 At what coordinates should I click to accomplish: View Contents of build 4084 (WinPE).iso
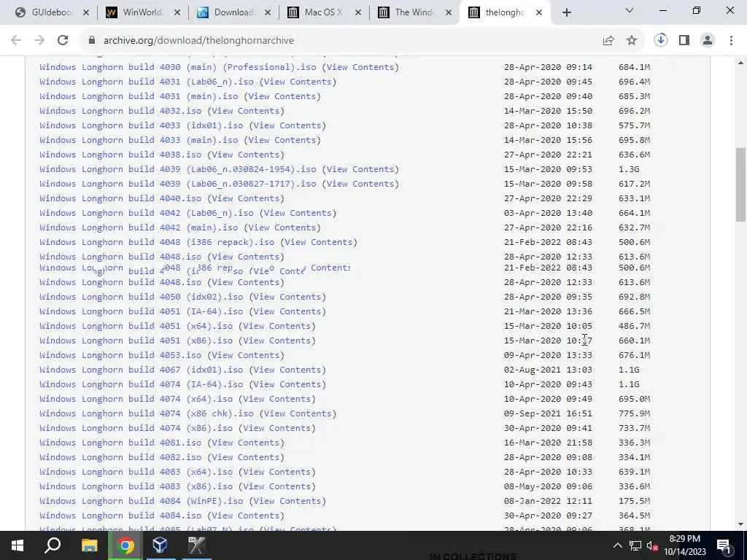pyautogui.click(x=287, y=501)
